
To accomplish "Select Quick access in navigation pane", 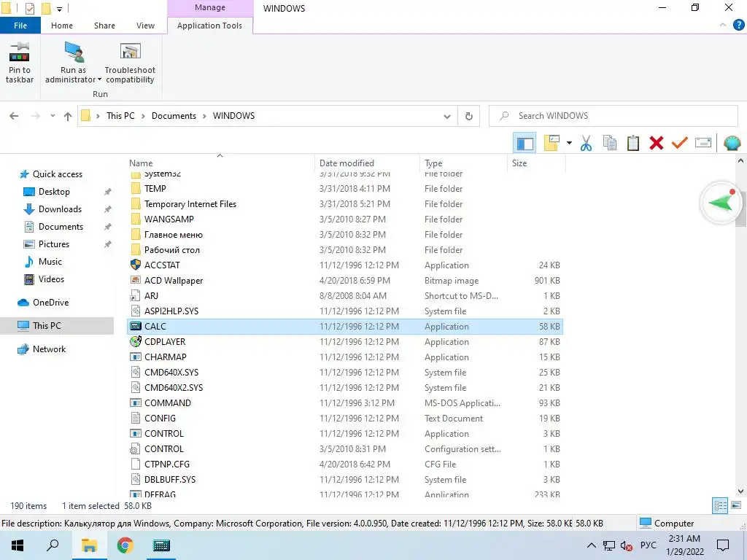I will (x=57, y=174).
